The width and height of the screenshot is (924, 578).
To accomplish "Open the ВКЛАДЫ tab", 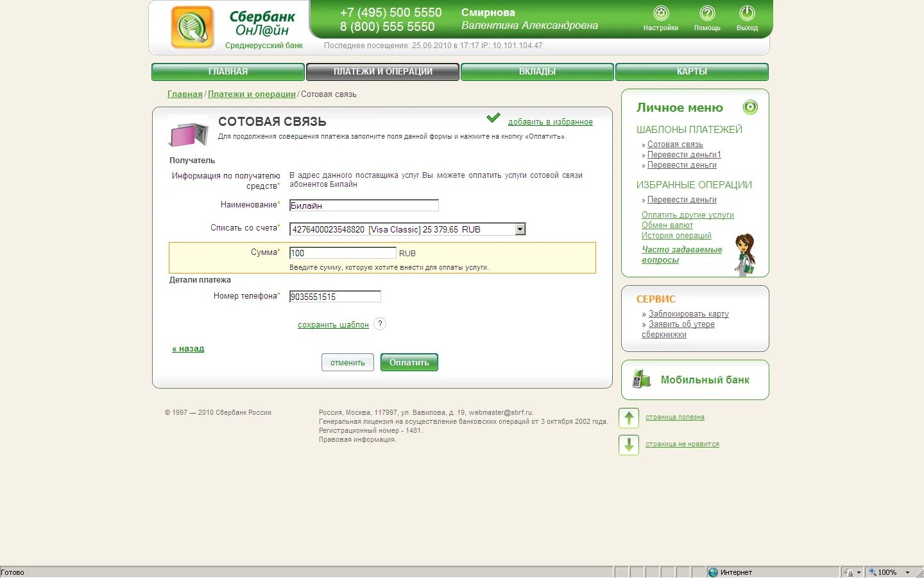I will [x=537, y=72].
